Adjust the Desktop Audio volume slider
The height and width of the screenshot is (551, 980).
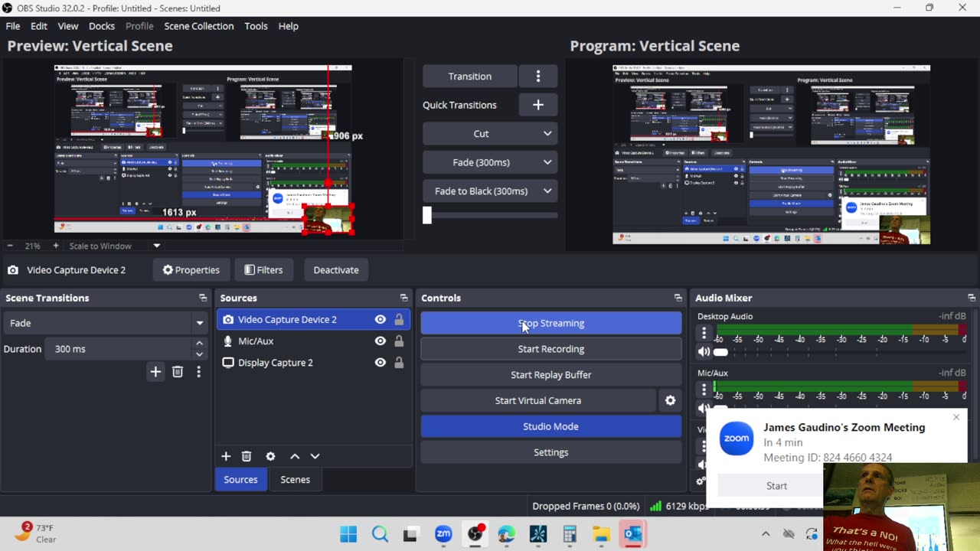(841, 352)
